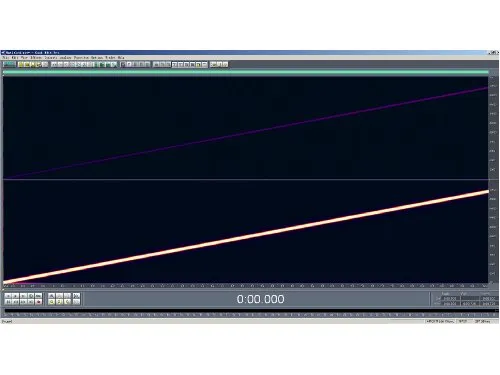
Task: Click the first yellow toolbar file icon
Action: (21, 64)
